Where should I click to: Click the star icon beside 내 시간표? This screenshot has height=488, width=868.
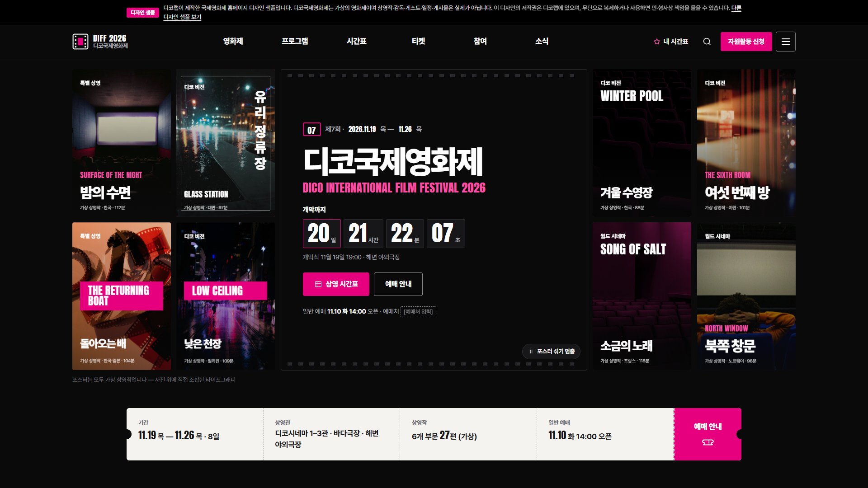pos(657,42)
